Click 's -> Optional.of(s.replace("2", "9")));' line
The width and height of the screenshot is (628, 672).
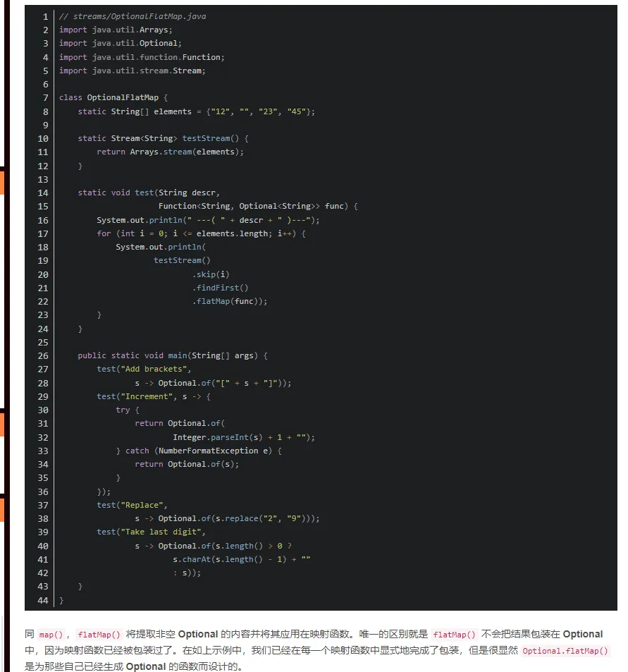(x=227, y=518)
